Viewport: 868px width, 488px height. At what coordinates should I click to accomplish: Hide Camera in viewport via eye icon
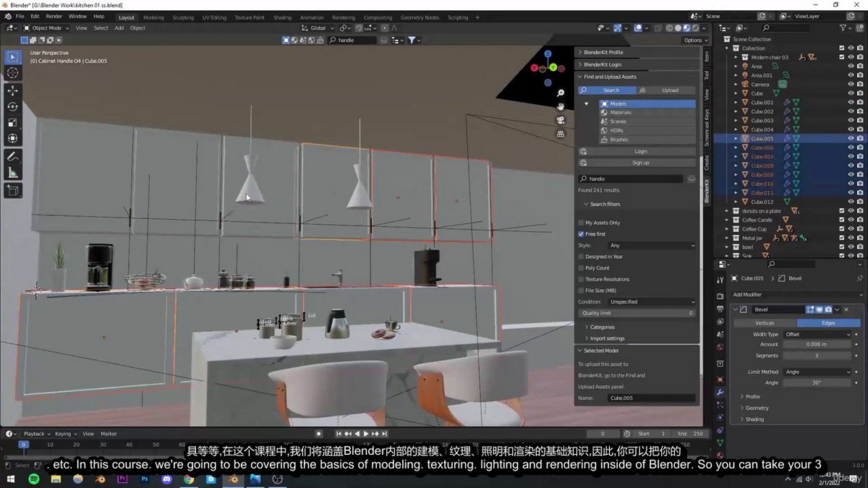coord(851,85)
